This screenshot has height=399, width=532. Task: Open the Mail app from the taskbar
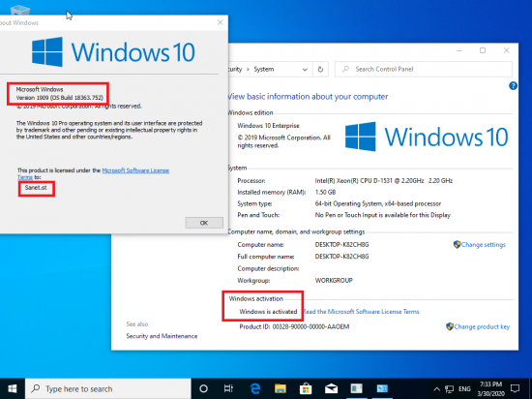(331, 388)
